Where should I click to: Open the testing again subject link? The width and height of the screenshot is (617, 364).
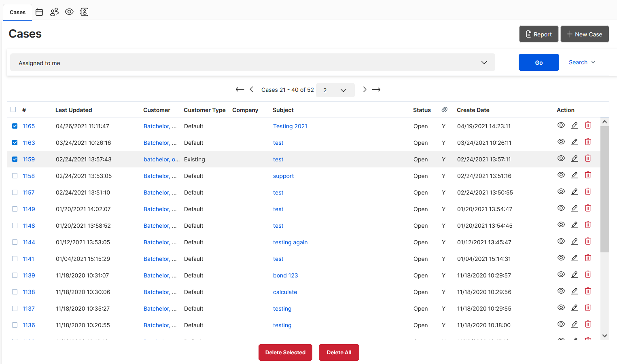[290, 242]
